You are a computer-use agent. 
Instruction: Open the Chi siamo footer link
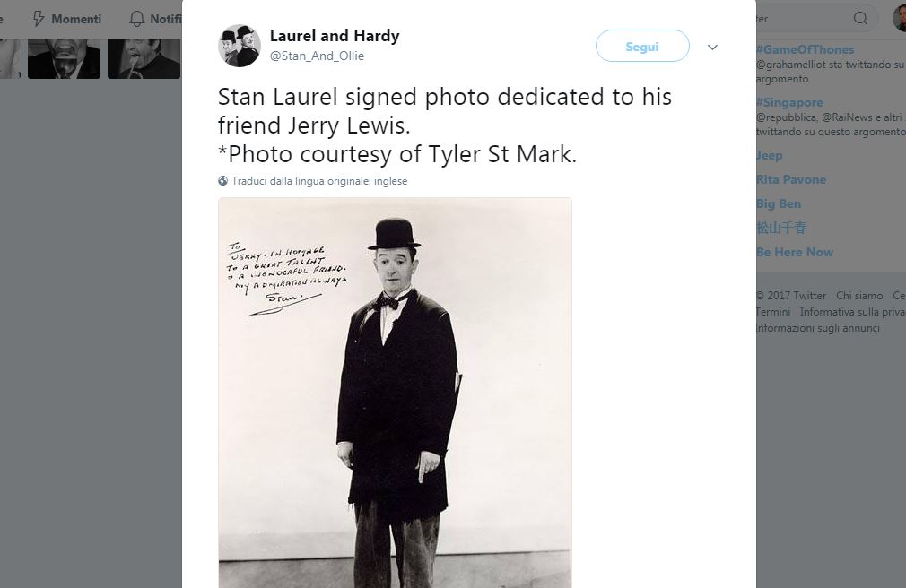tap(859, 296)
